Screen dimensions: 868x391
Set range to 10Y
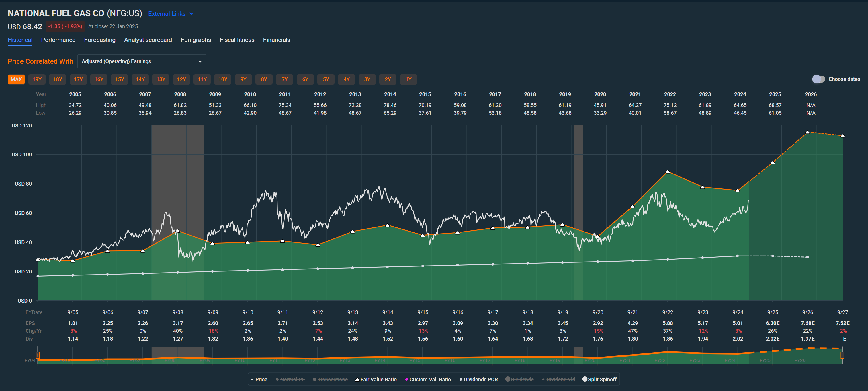(223, 79)
